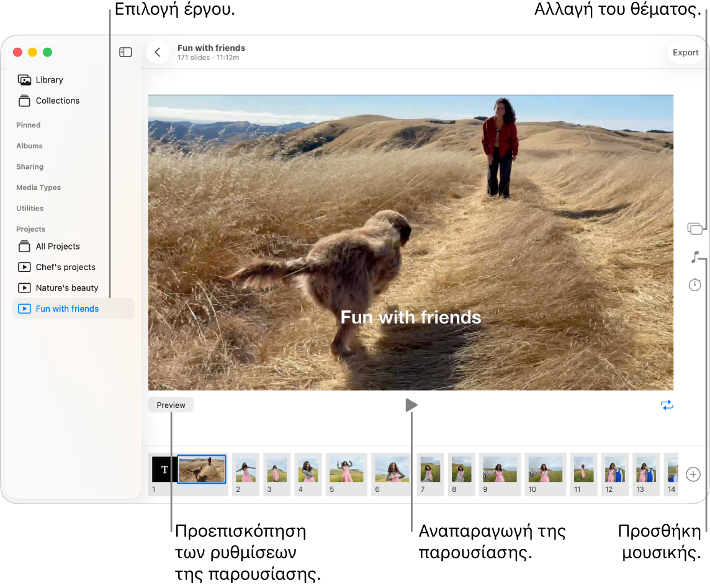Open Collections in the sidebar
710x588 pixels.
[x=57, y=101]
